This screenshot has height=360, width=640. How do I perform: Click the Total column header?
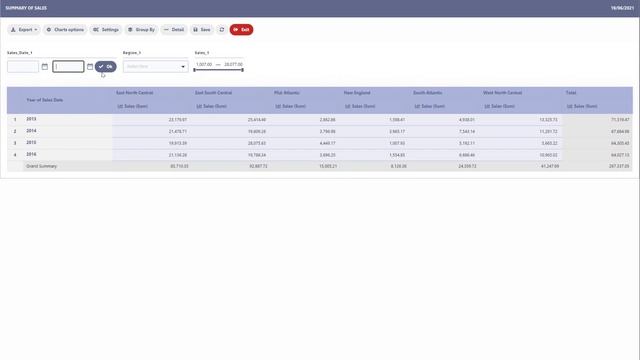click(x=571, y=93)
